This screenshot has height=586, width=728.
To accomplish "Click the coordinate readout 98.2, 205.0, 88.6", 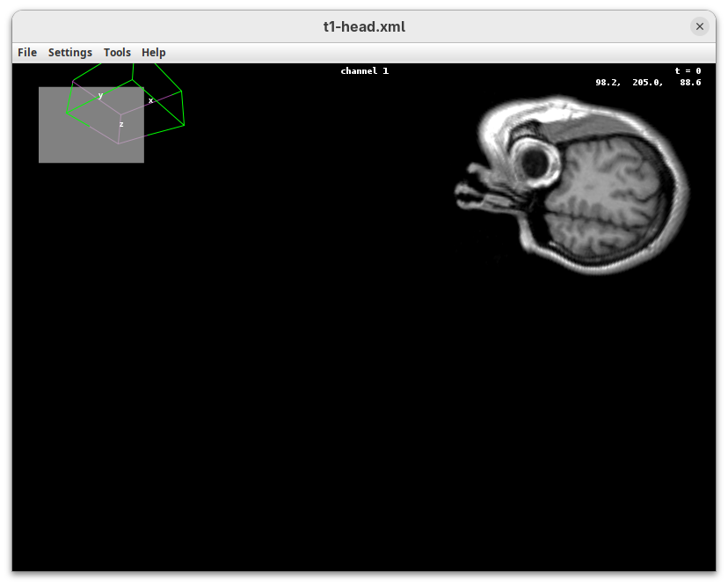I will point(648,83).
